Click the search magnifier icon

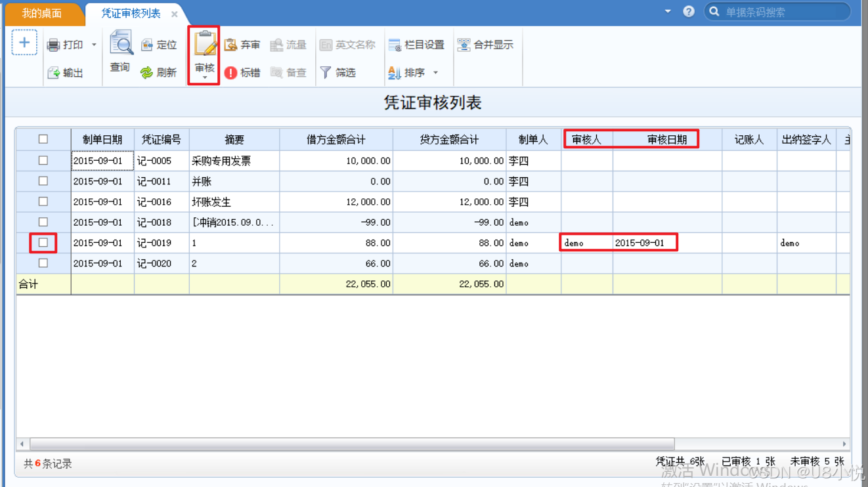(714, 12)
